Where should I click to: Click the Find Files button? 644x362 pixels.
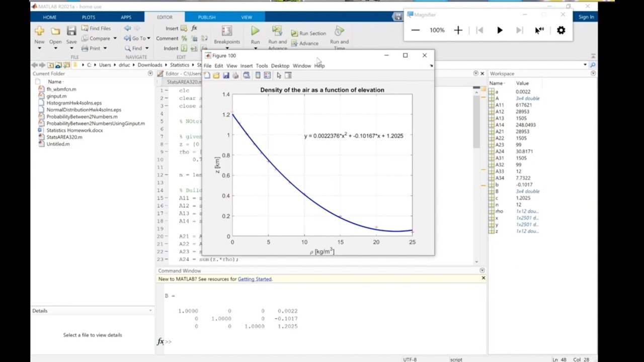point(96,29)
